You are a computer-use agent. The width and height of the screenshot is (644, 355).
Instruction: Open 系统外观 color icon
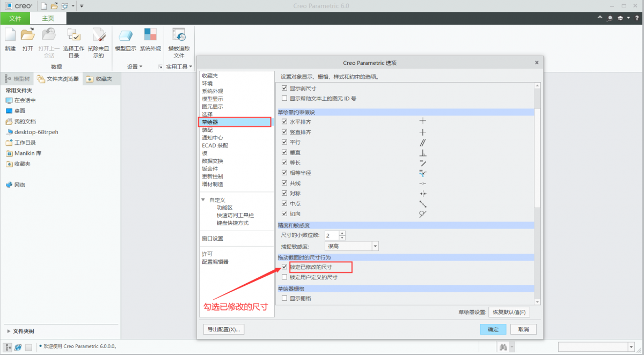click(150, 35)
